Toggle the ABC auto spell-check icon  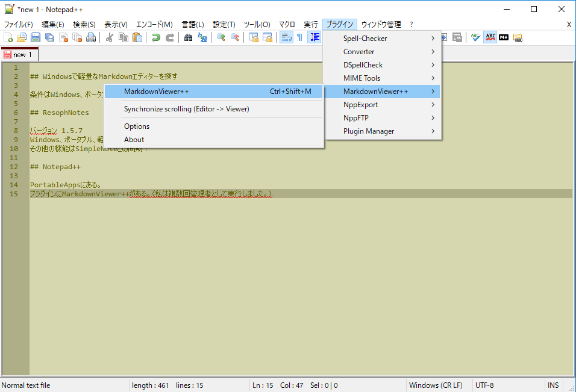coord(490,37)
